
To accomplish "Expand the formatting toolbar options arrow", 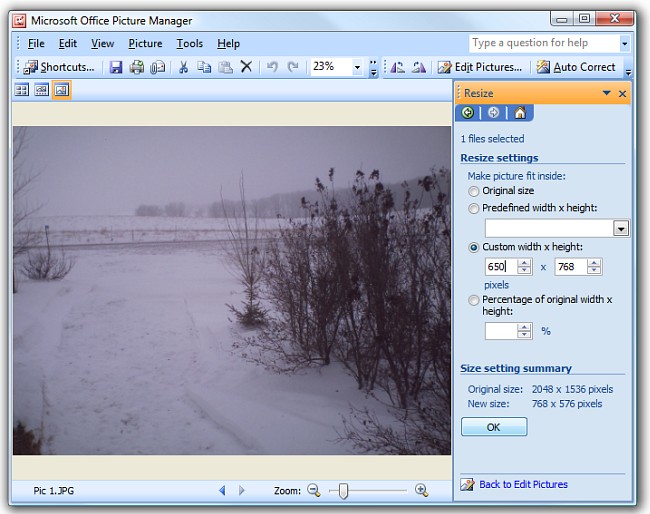I will coord(628,73).
